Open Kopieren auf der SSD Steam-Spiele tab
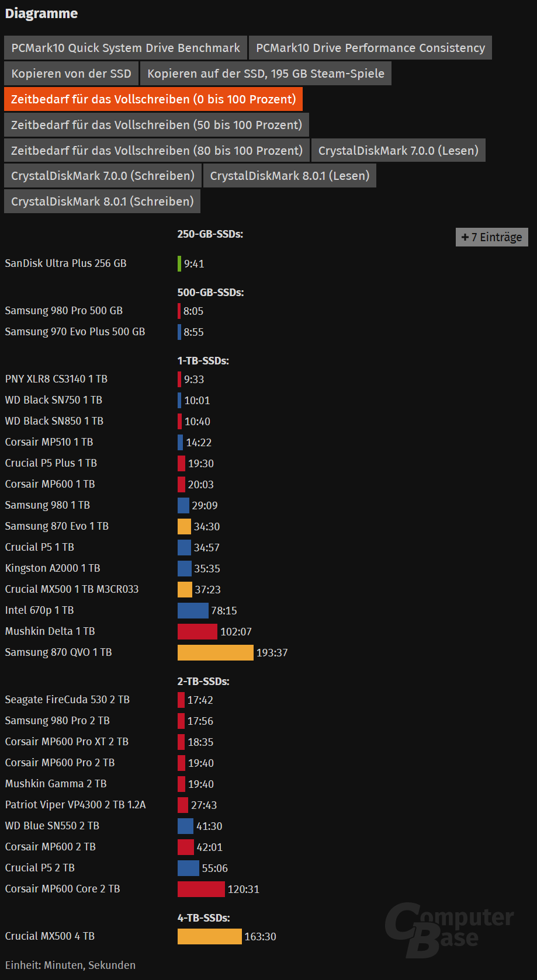The width and height of the screenshot is (537, 980). [x=266, y=74]
